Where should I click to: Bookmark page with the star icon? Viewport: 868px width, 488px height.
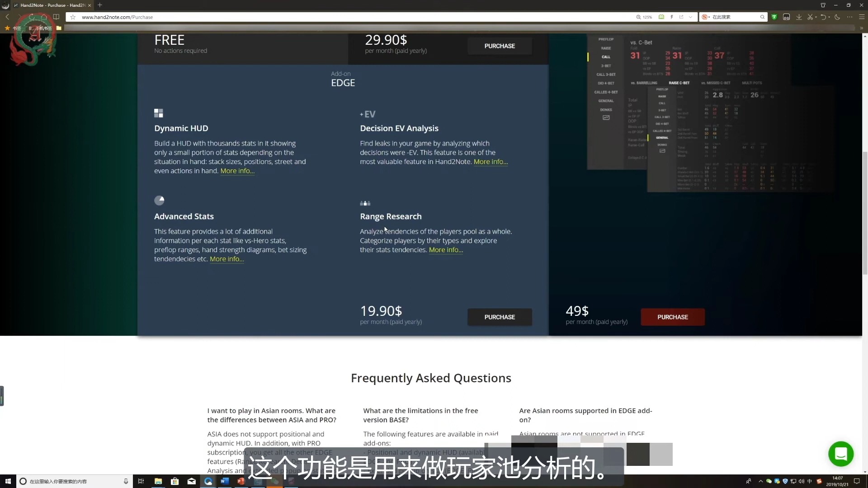point(73,17)
